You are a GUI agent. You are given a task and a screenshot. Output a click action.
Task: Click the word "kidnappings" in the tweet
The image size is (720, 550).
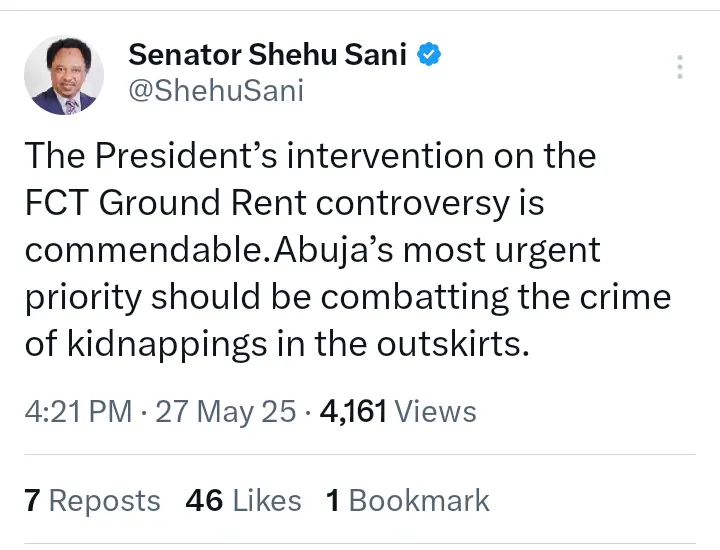point(159,343)
